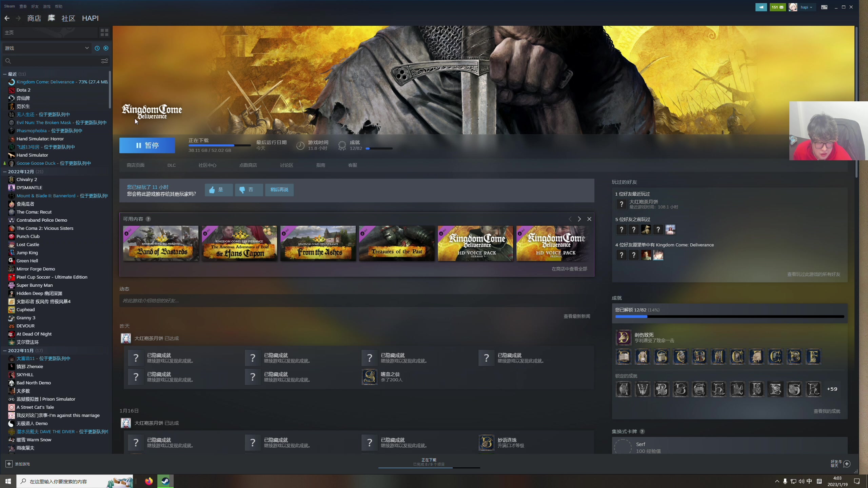The width and height of the screenshot is (868, 488).
Task: Open the DLC tab
Action: pos(172,165)
